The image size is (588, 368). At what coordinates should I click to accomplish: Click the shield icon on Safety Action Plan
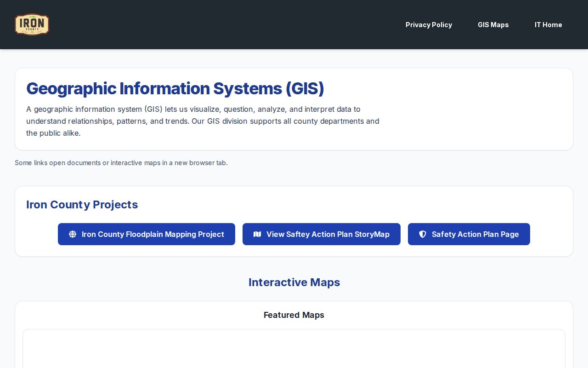point(423,234)
